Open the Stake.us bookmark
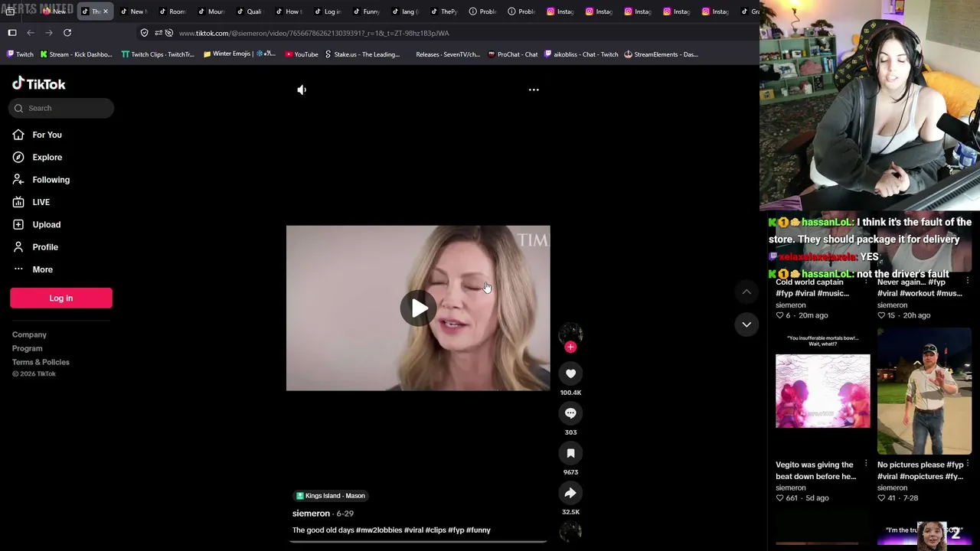 click(x=362, y=54)
